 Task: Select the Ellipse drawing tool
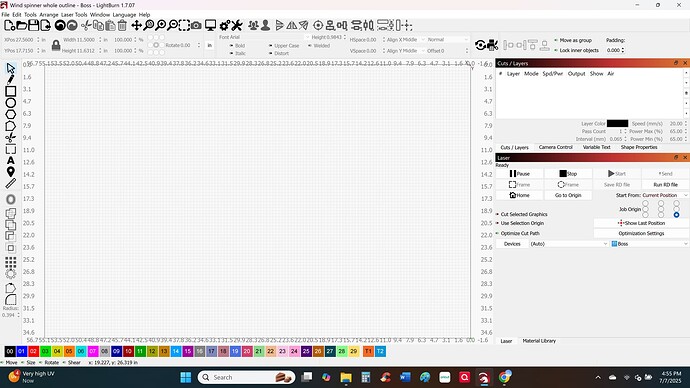pos(11,103)
